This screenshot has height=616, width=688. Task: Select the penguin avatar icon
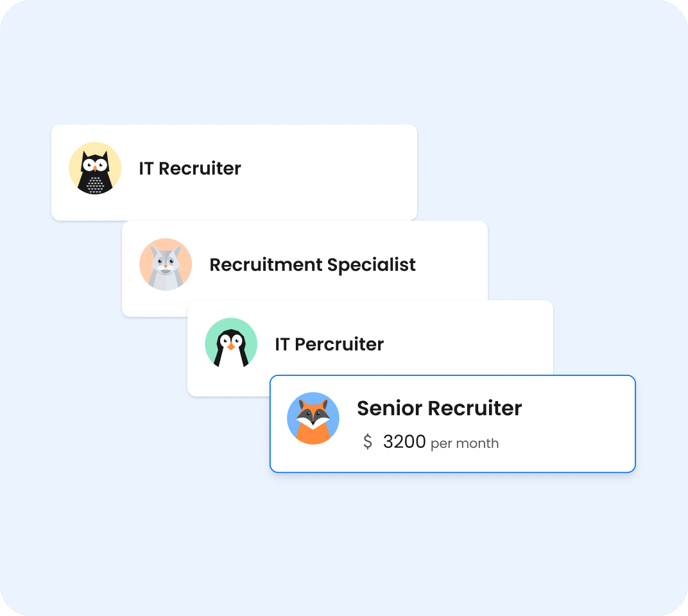(x=231, y=344)
